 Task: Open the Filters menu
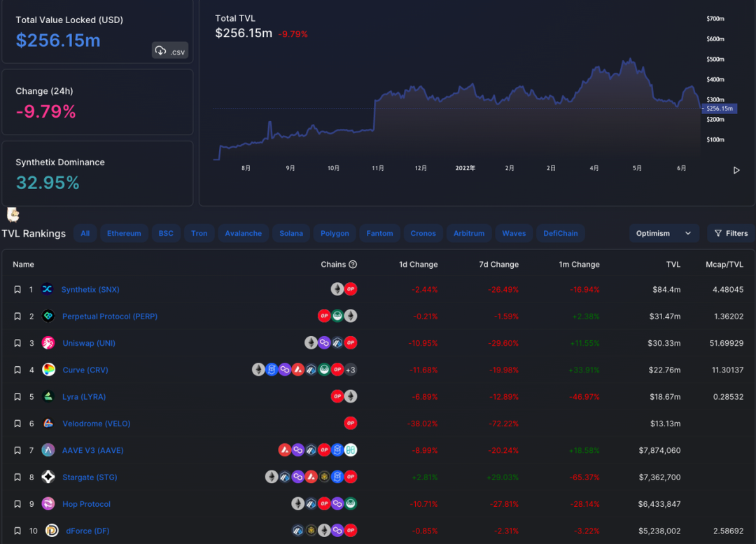[x=730, y=233]
